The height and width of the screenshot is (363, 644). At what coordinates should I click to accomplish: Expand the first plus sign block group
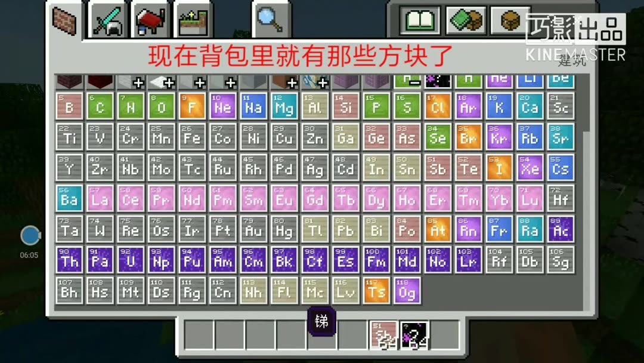135,81
